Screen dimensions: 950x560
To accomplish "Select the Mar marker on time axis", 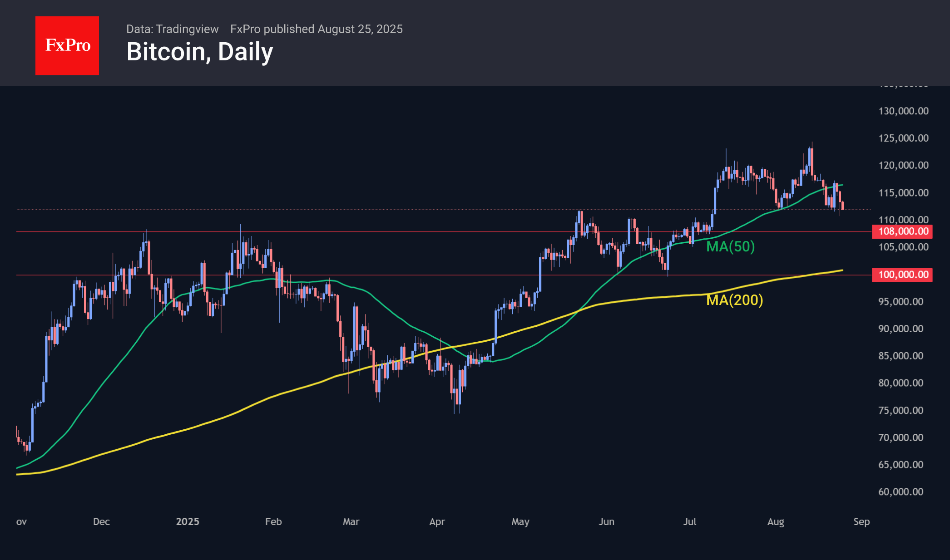I will point(351,522).
